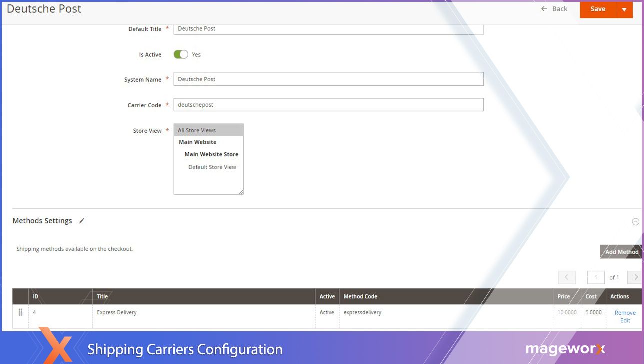Click the Magento page header title Deutsche Post
This screenshot has height=364, width=644.
coord(44,8)
